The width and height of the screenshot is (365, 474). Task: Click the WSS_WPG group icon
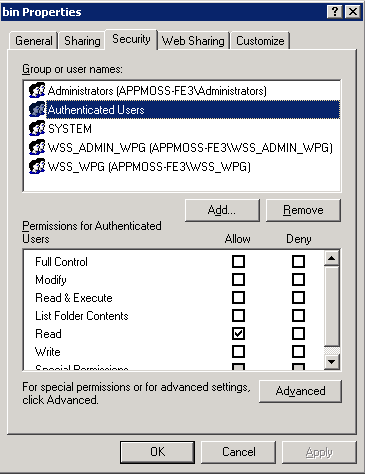coord(37,166)
